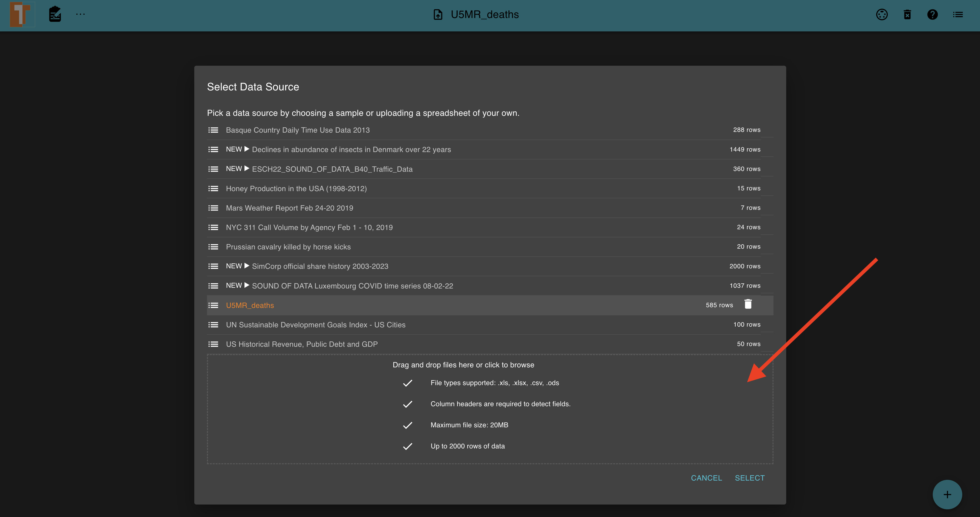Select Honey Production in the USA dataset
The width and height of the screenshot is (980, 517).
(x=296, y=189)
